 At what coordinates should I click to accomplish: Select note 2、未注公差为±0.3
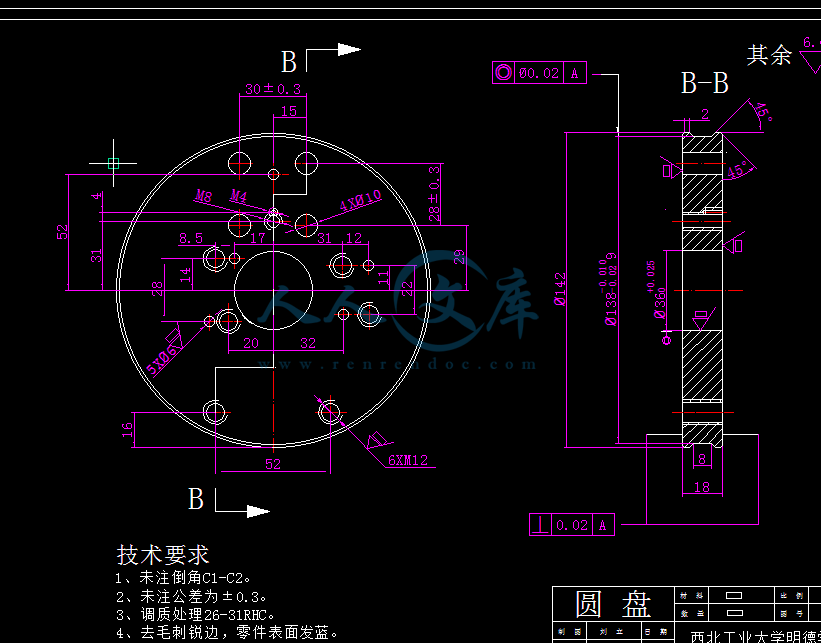191,596
